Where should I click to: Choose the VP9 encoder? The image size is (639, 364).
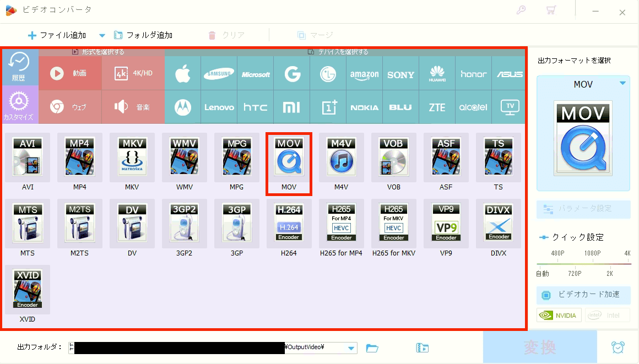pos(446,224)
